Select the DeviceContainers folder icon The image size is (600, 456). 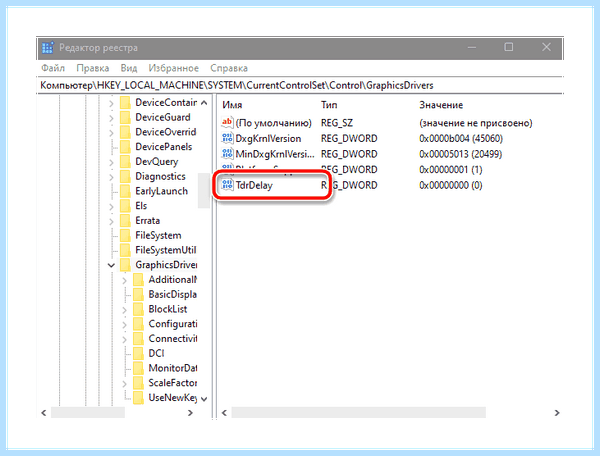coord(126,103)
